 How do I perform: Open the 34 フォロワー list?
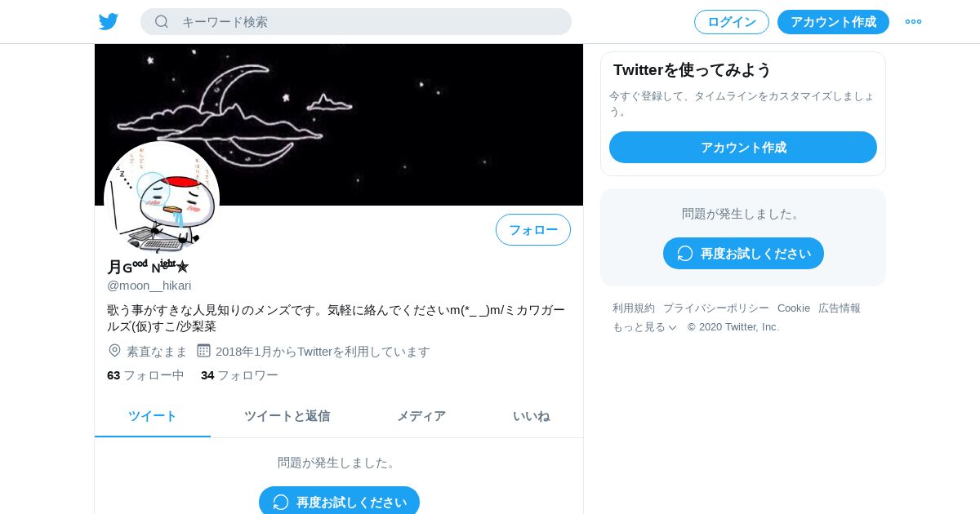(x=239, y=375)
